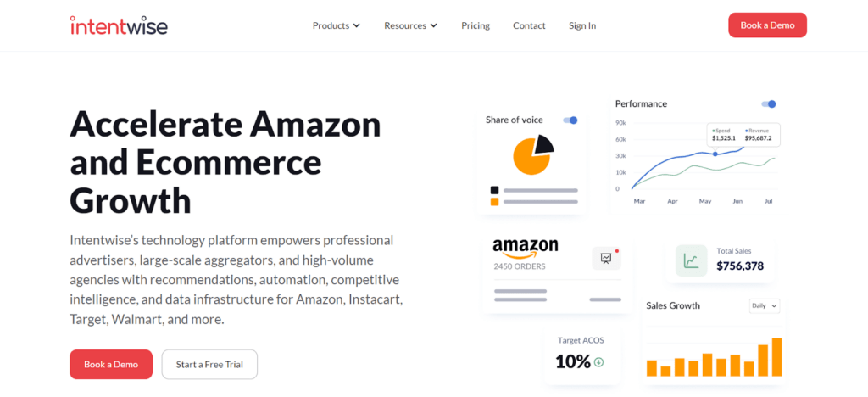Open the Daily dropdown in Sales Growth
Viewport: 868px width, 397px height.
(x=765, y=305)
